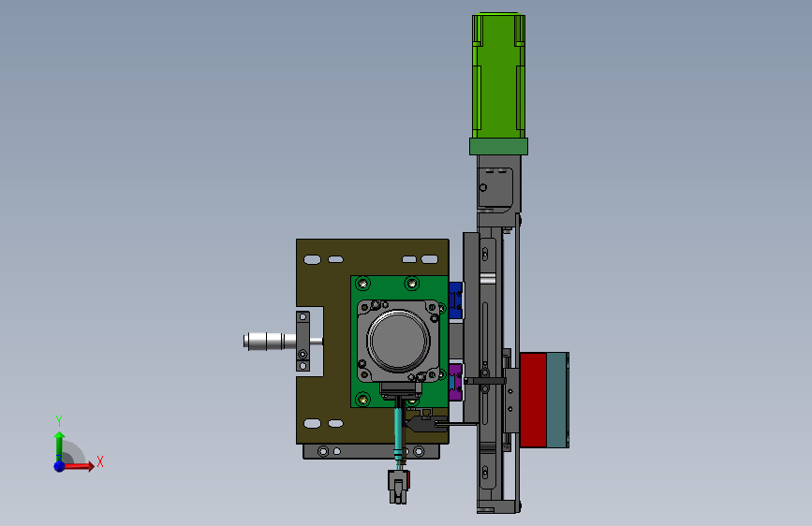Select the bright green motor housing at the top

pyautogui.click(x=498, y=76)
